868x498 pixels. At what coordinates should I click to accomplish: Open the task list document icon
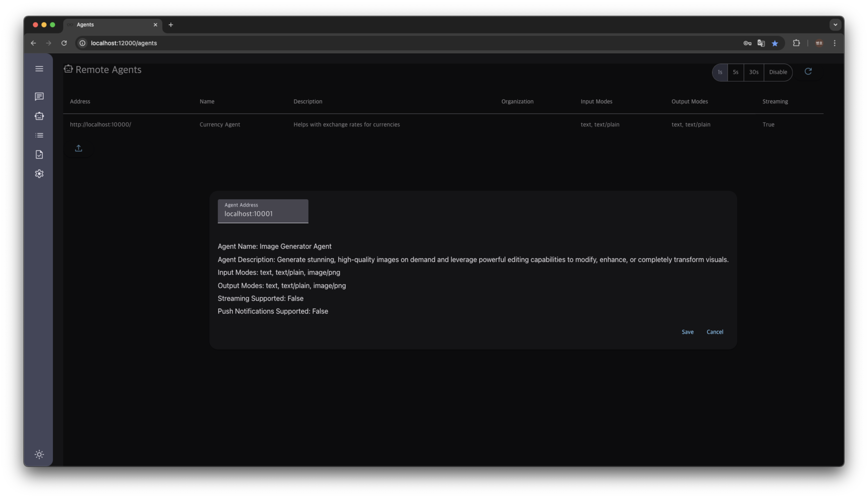39,155
